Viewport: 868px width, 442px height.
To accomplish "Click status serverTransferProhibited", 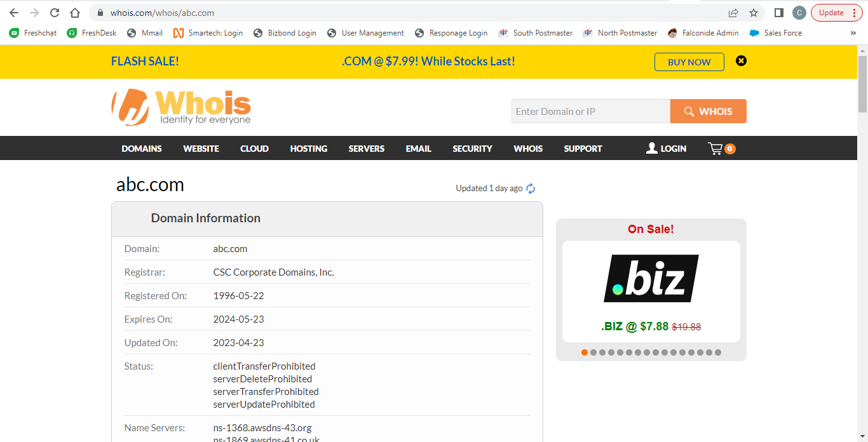I will pos(266,392).
